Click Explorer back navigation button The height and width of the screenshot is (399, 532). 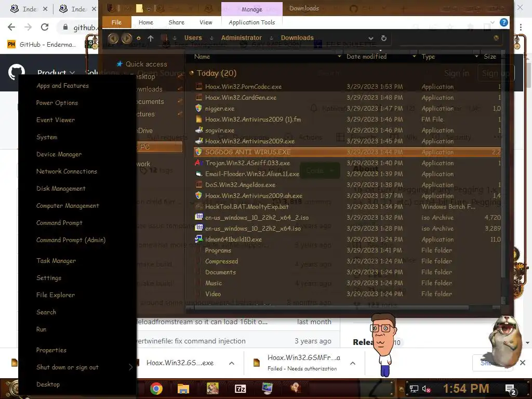[113, 38]
